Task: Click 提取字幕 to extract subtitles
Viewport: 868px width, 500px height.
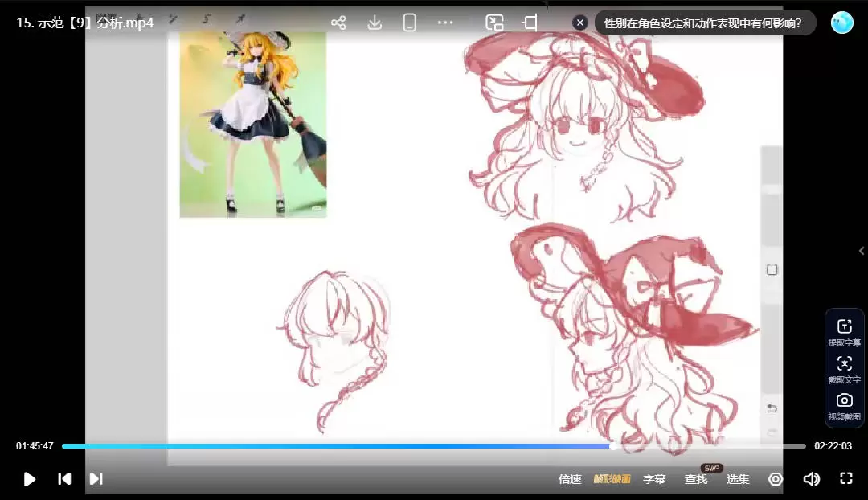Action: [844, 332]
